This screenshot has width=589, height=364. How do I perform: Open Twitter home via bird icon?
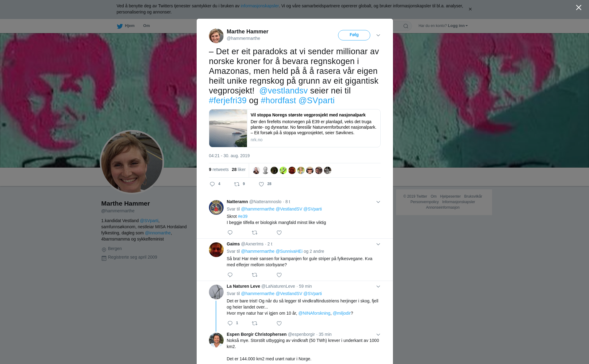pyautogui.click(x=120, y=26)
